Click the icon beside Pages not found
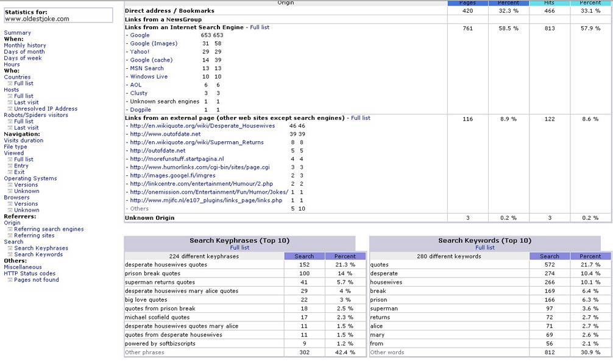This screenshot has height=364, width=613. point(10,279)
